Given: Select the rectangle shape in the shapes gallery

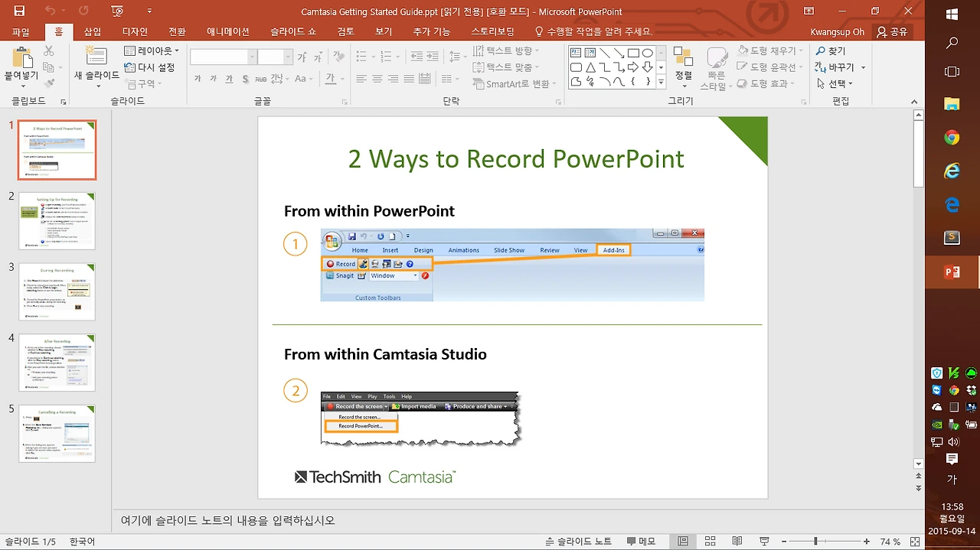Looking at the screenshot, I should [633, 53].
